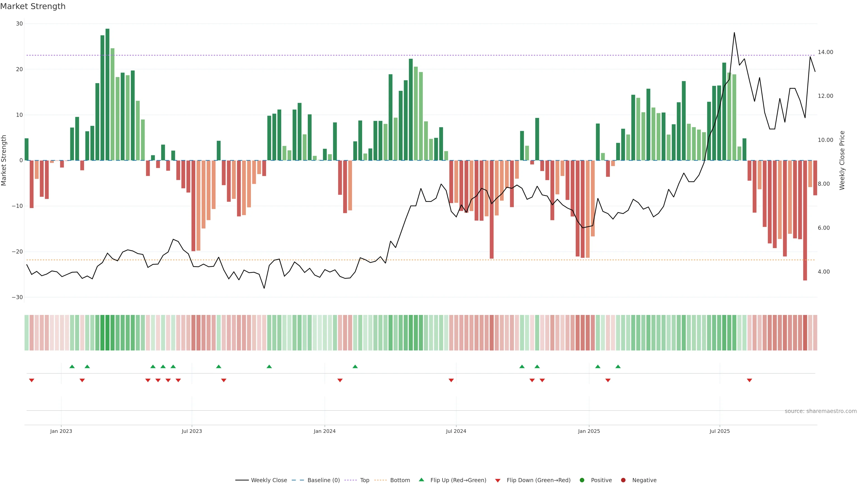Image resolution: width=868 pixels, height=488 pixels.
Task: Click the Flip Up green triangle legend icon
Action: point(421,480)
